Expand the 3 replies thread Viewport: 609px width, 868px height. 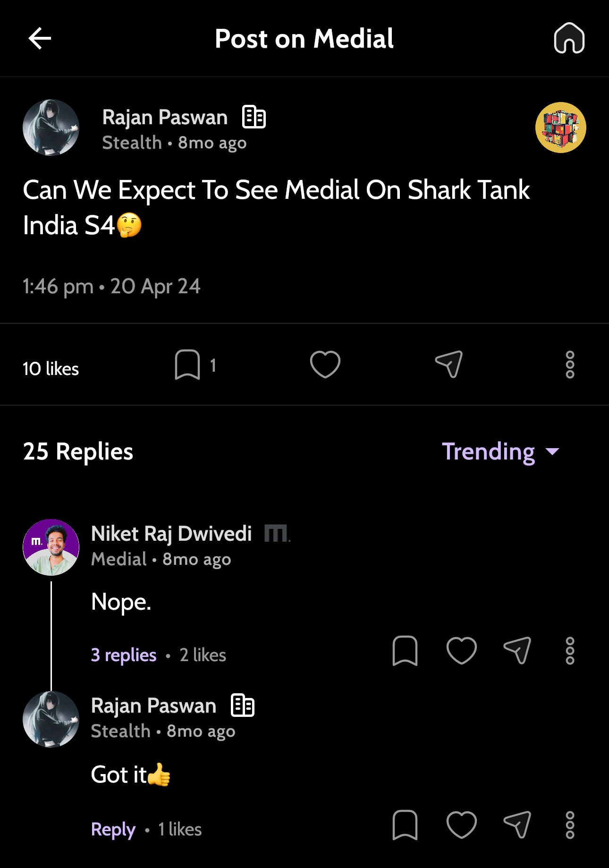[x=124, y=655]
